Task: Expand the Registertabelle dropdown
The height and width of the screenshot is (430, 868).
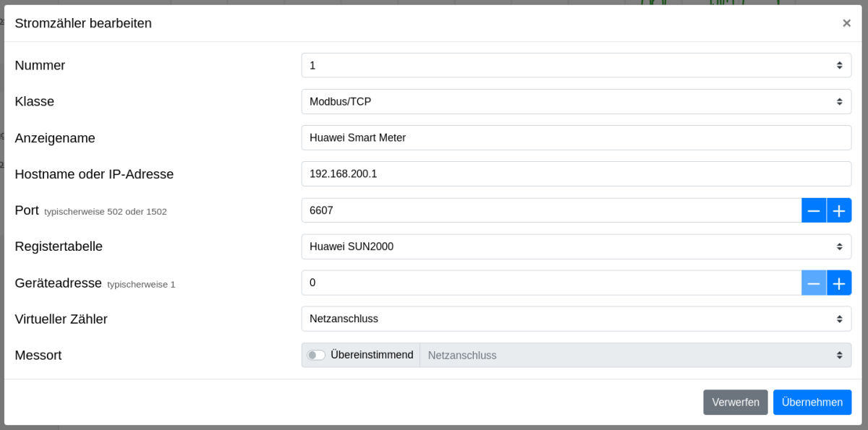Action: coord(576,246)
